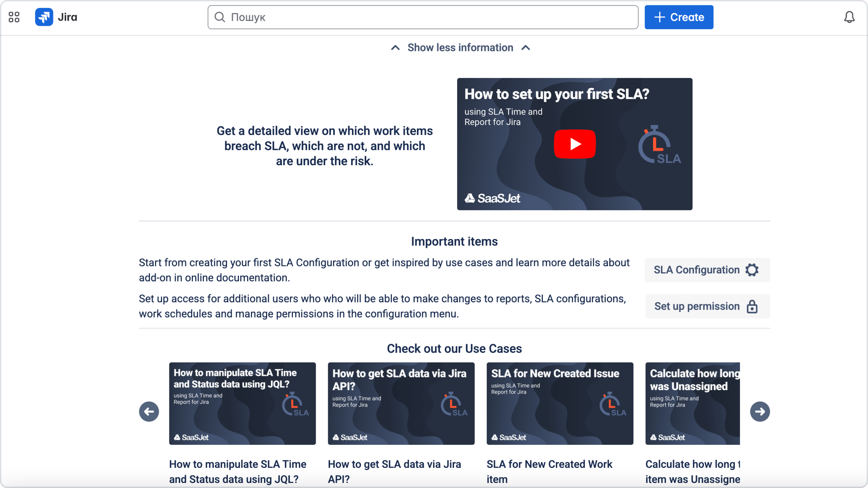Open the app switcher grid icon
Screen dimensions: 868x488
[x=14, y=17]
